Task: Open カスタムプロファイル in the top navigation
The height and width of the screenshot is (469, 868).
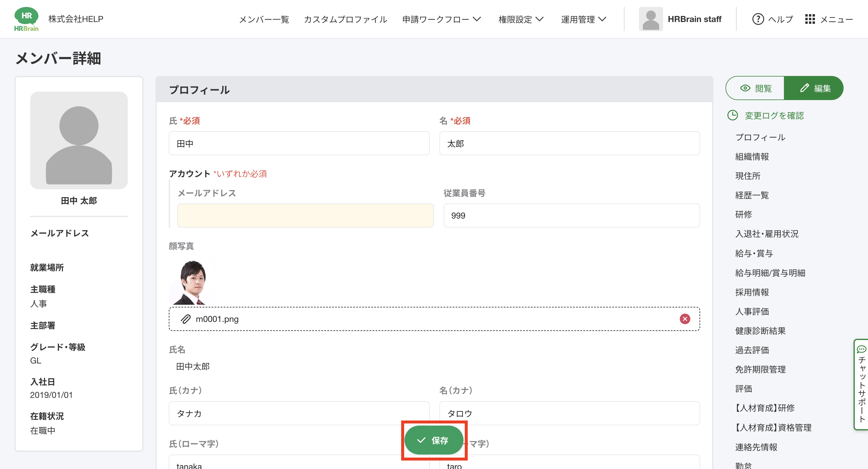Action: (345, 19)
